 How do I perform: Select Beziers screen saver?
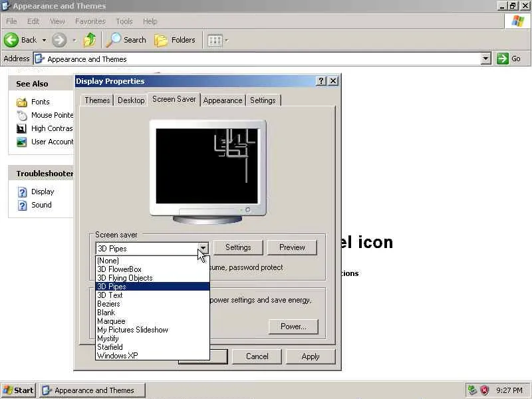153,304
